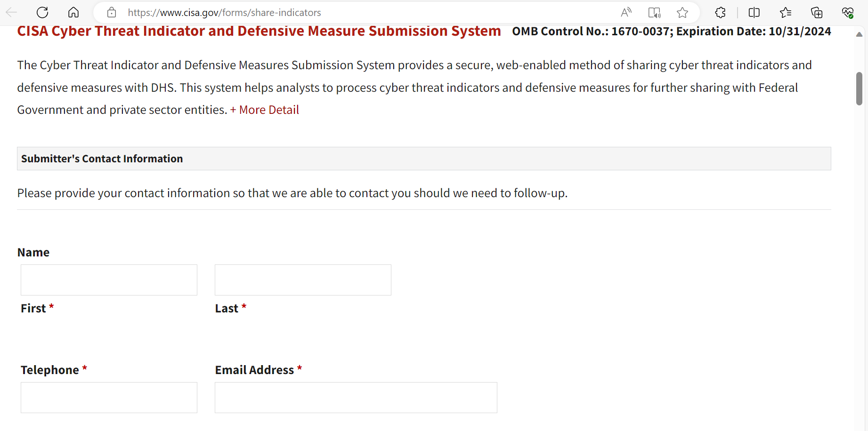
Task: Open the Read aloud icon
Action: click(626, 13)
